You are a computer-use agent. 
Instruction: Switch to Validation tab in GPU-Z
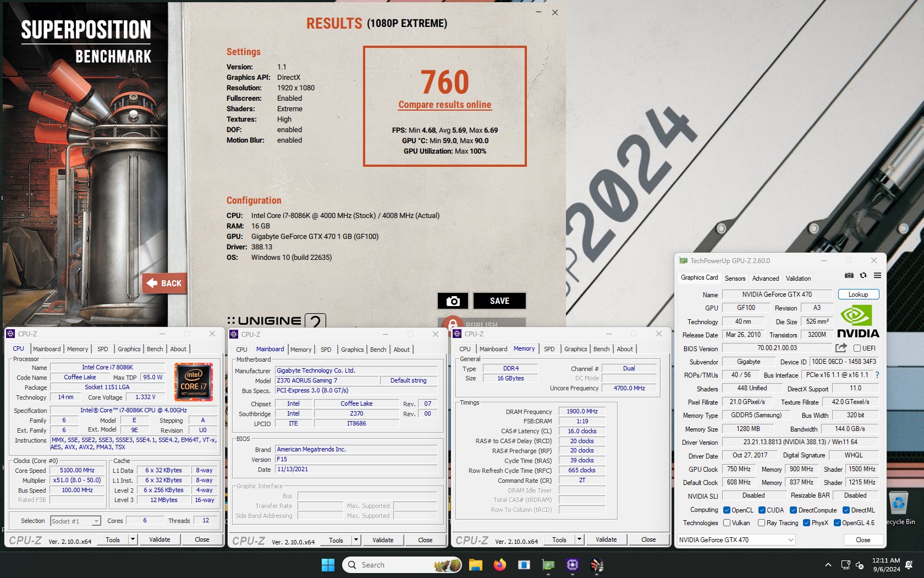click(x=798, y=279)
